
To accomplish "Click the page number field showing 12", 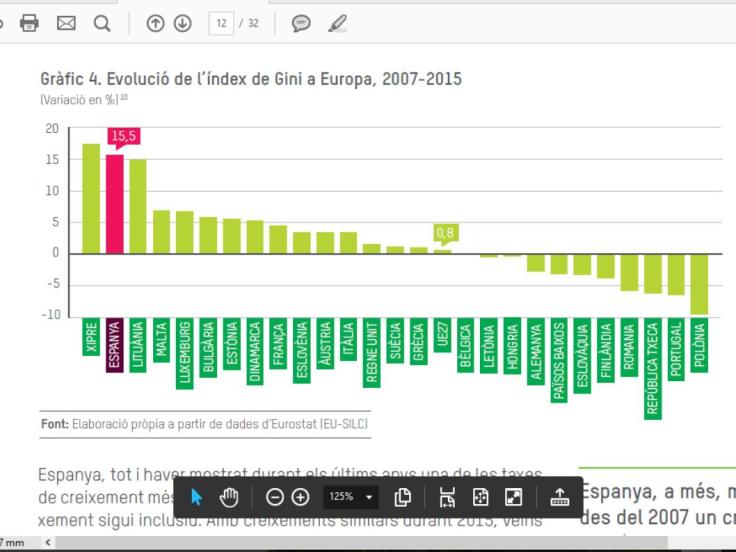I will pos(220,22).
